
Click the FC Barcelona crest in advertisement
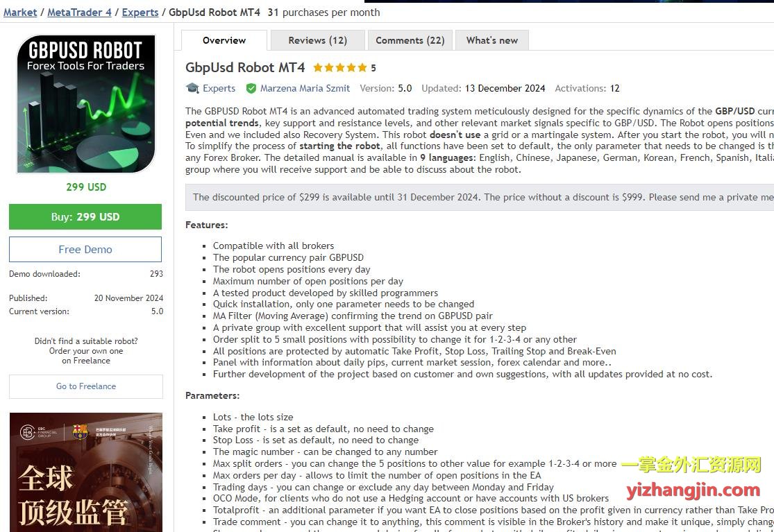[80, 432]
